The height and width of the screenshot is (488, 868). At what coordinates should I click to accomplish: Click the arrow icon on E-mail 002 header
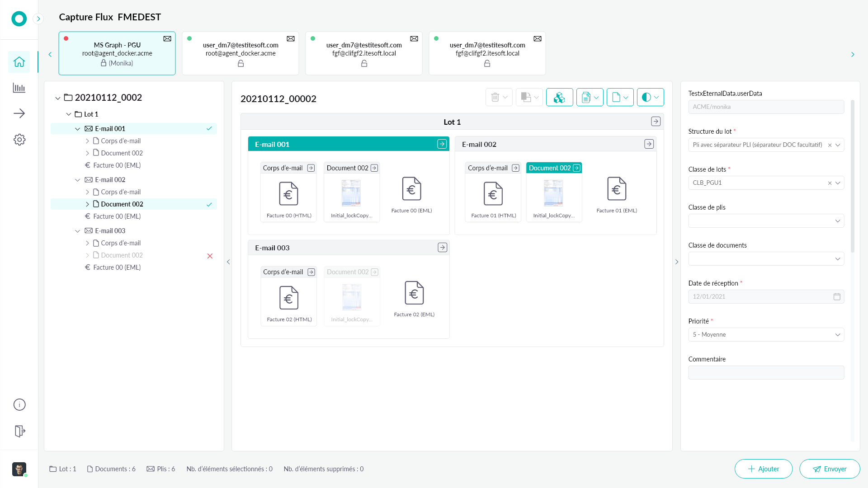coord(649,144)
